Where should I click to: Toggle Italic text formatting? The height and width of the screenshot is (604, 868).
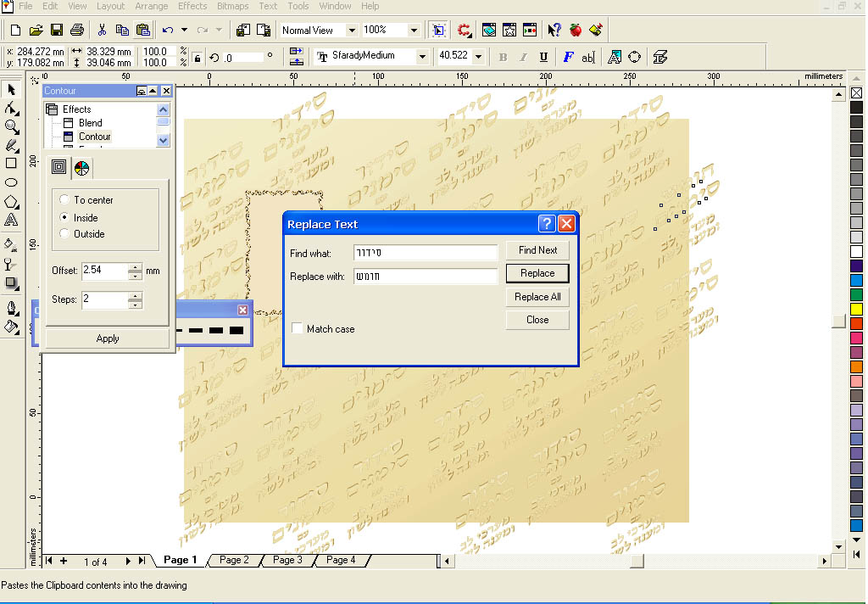523,57
